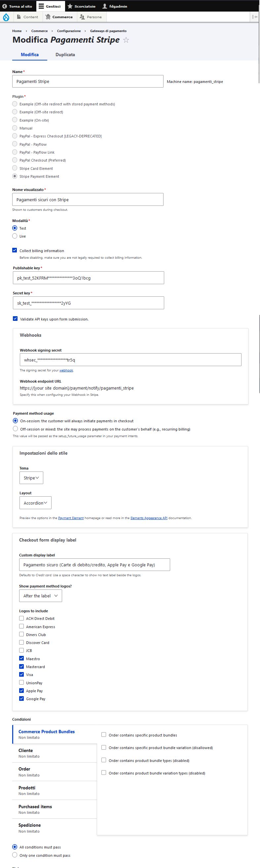
Task: Click the webhook documentation link
Action: point(66,370)
